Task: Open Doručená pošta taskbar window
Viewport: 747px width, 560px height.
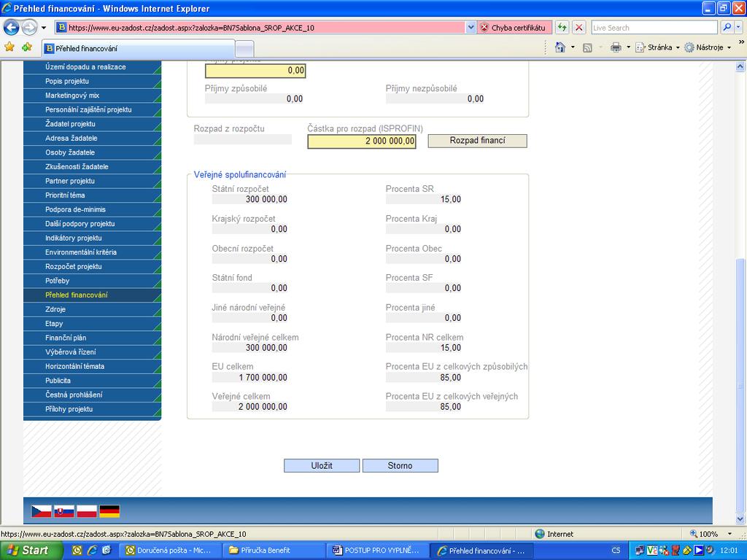Action: coord(169,551)
